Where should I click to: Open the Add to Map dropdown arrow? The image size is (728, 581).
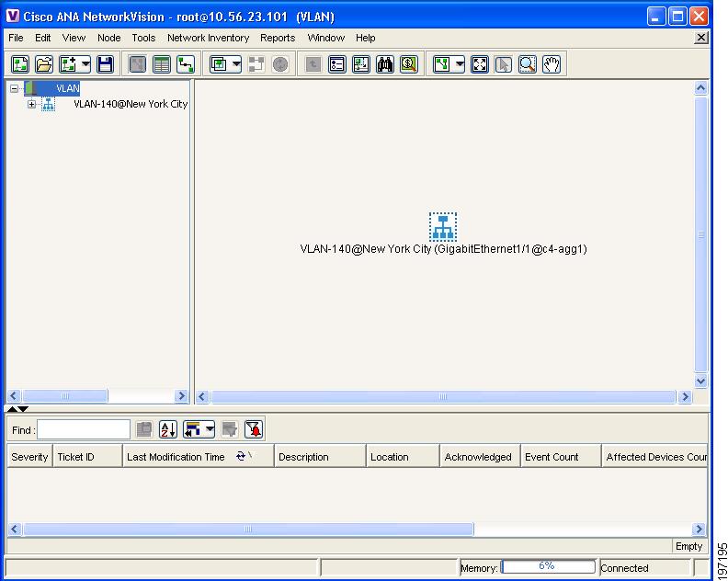point(85,64)
